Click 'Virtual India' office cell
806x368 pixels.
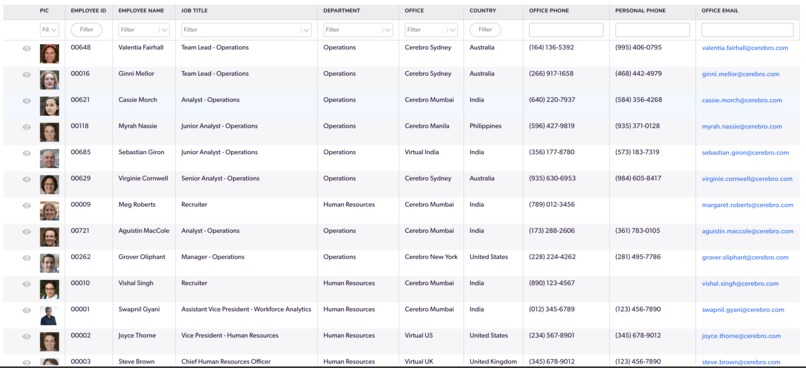click(x=422, y=152)
